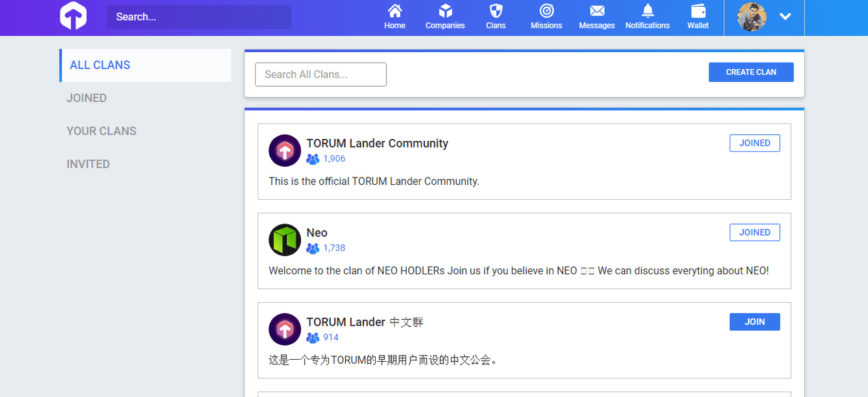Join the TORUM Lander 中文群 clan
Screen dimensions: 868x397
coord(755,322)
